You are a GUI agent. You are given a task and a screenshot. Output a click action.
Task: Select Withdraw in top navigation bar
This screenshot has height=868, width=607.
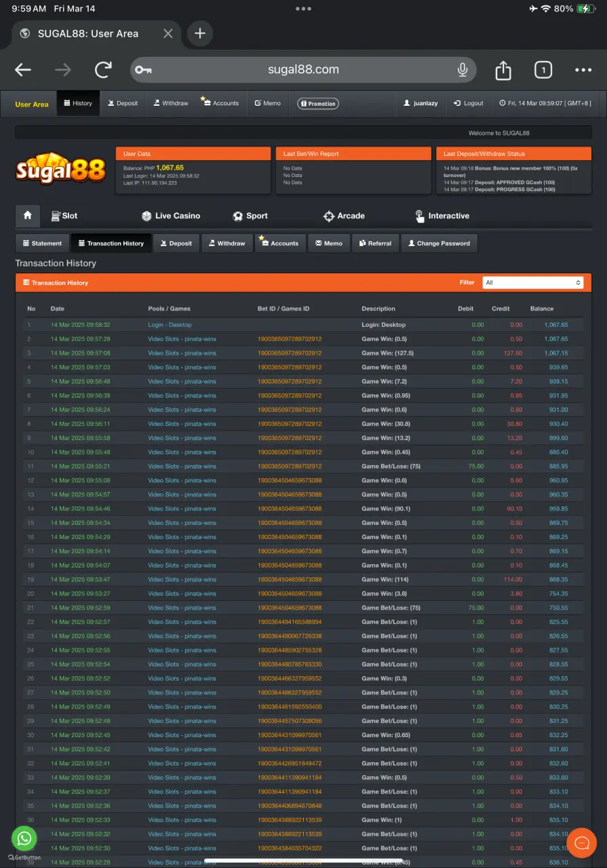170,103
